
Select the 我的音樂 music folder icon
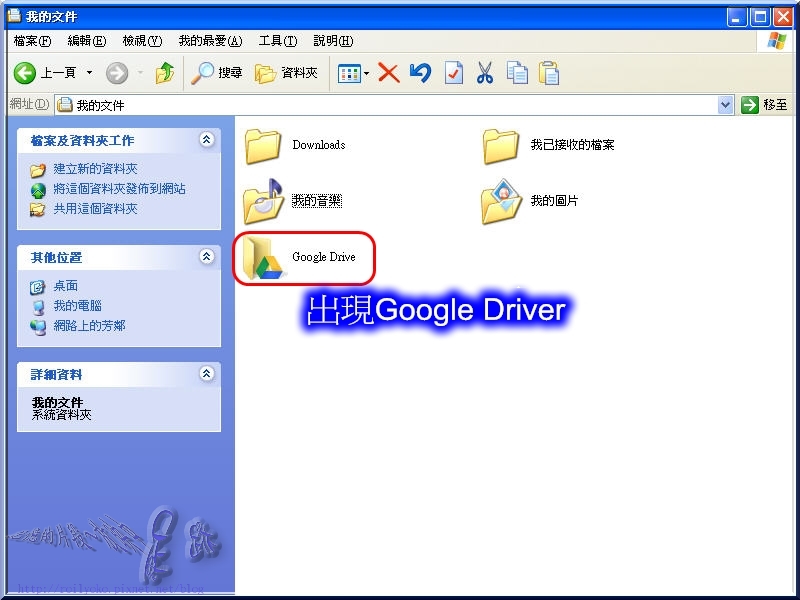click(263, 202)
